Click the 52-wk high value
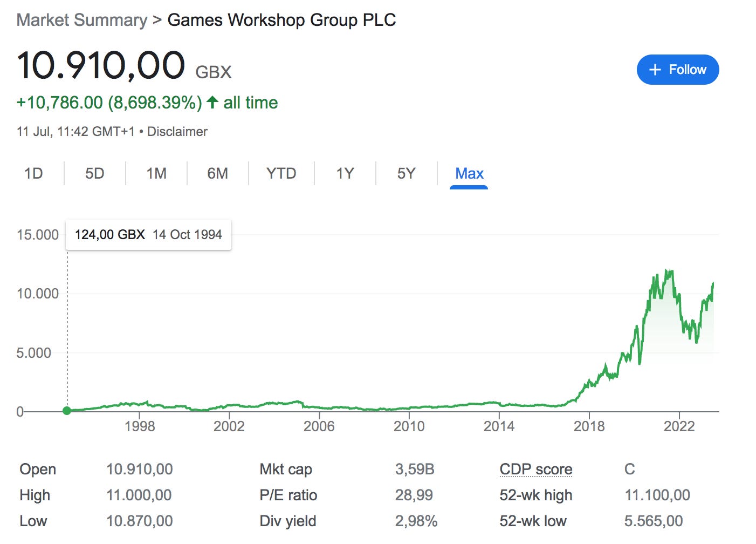Screen dimensions: 756x544 click(657, 495)
